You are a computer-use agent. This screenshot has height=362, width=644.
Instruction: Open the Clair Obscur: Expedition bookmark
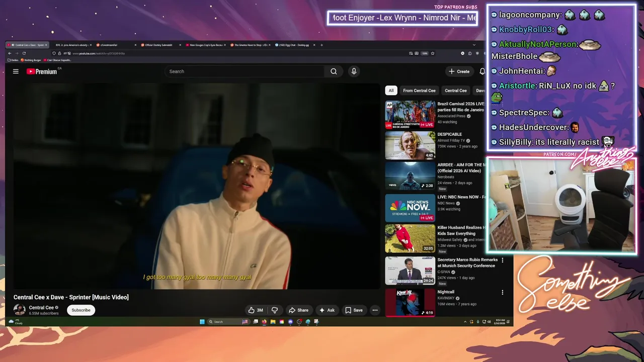[x=57, y=60]
